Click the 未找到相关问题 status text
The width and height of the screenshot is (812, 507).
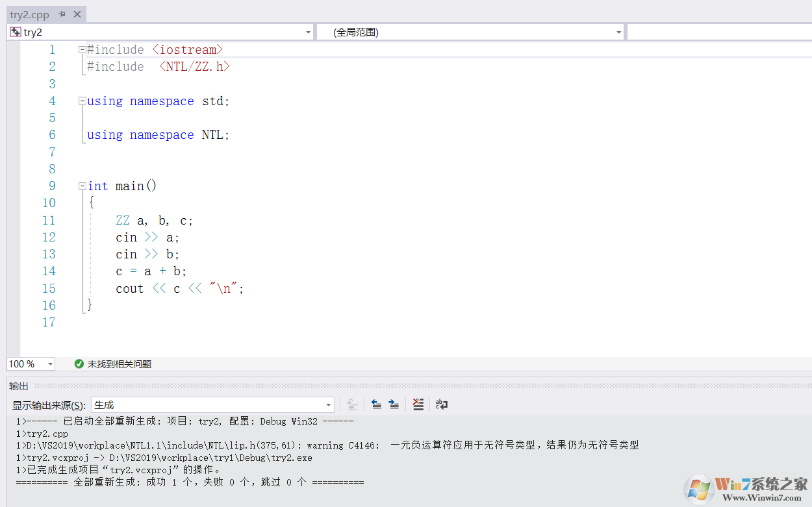(120, 364)
